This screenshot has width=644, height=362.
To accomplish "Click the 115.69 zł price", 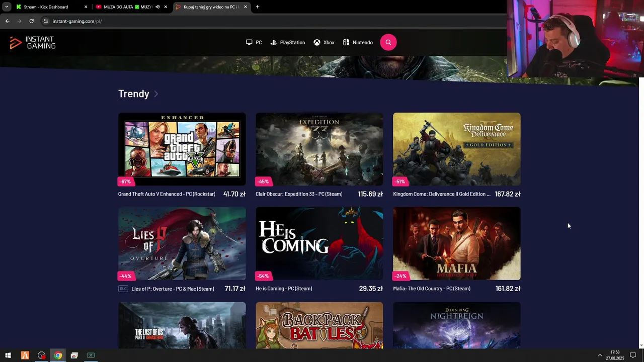I will point(371,194).
